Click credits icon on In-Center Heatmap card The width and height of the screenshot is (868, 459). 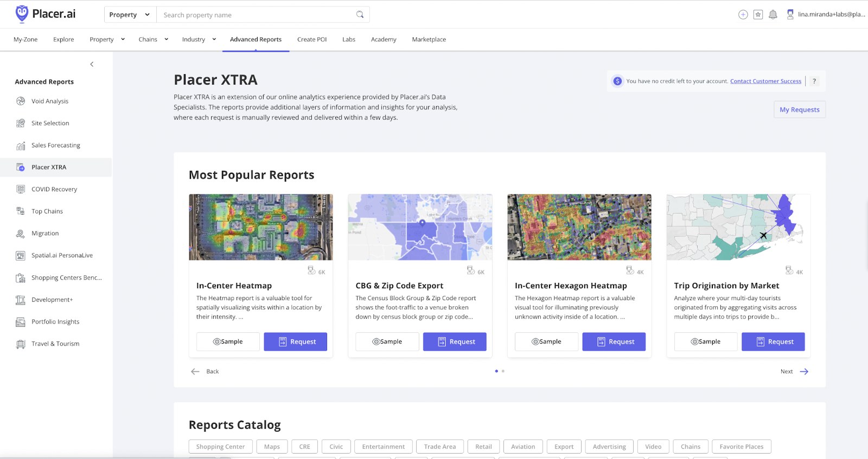(311, 270)
